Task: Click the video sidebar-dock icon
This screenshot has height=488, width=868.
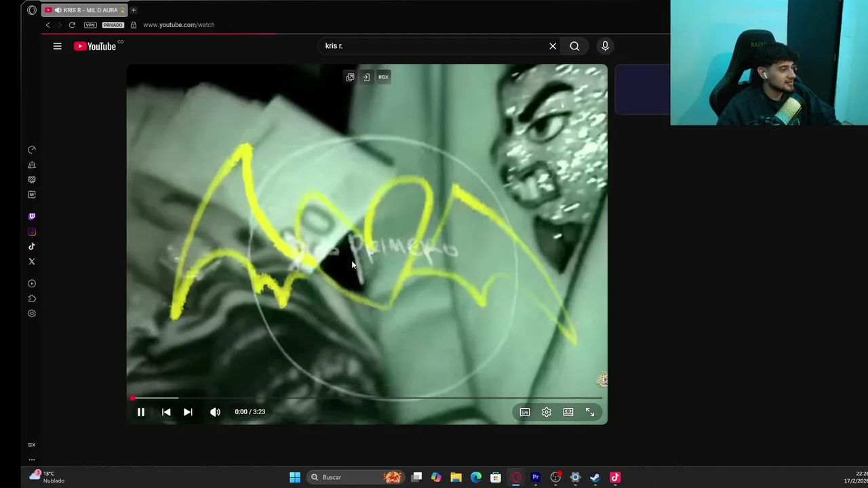Action: 366,77
